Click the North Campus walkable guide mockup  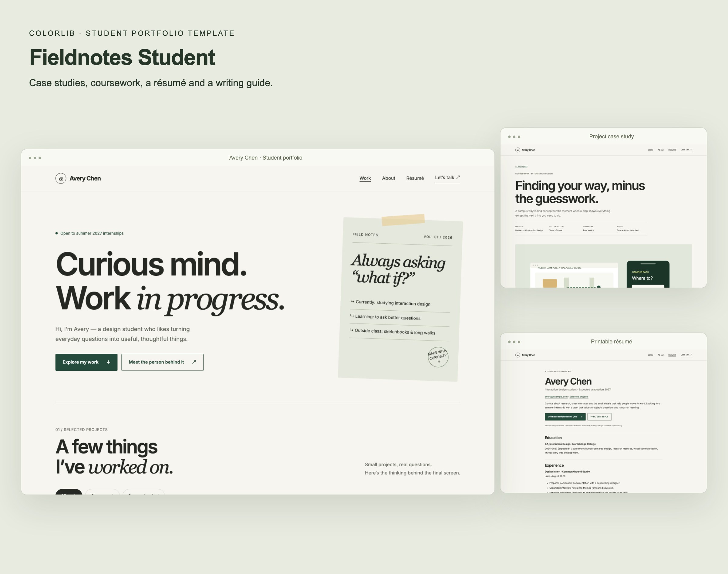click(x=574, y=275)
